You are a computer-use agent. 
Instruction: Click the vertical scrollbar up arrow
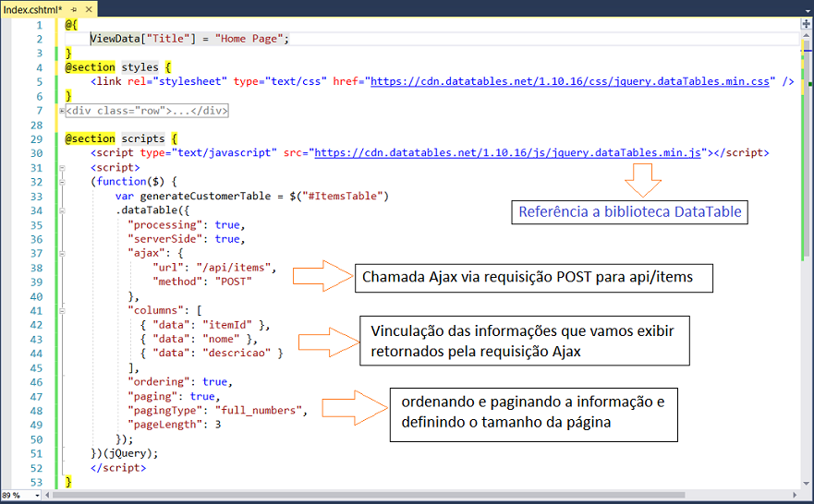806,35
